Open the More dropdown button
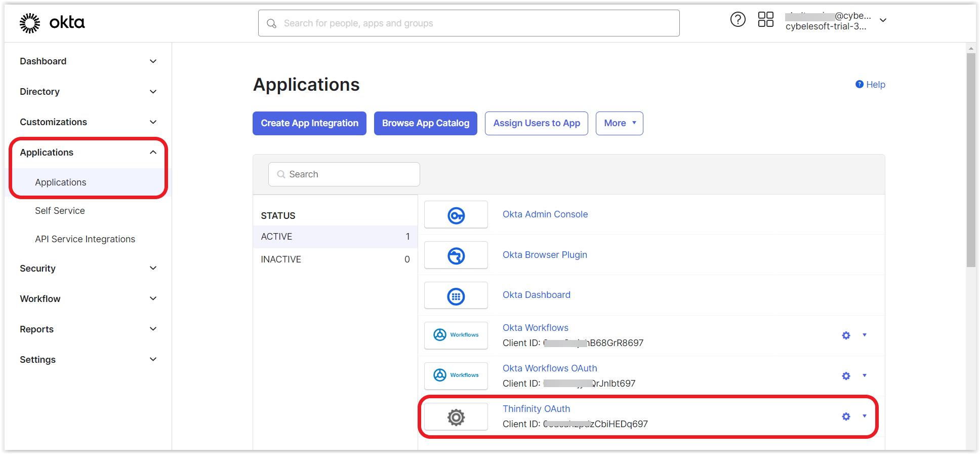This screenshot has width=980, height=454. point(620,123)
